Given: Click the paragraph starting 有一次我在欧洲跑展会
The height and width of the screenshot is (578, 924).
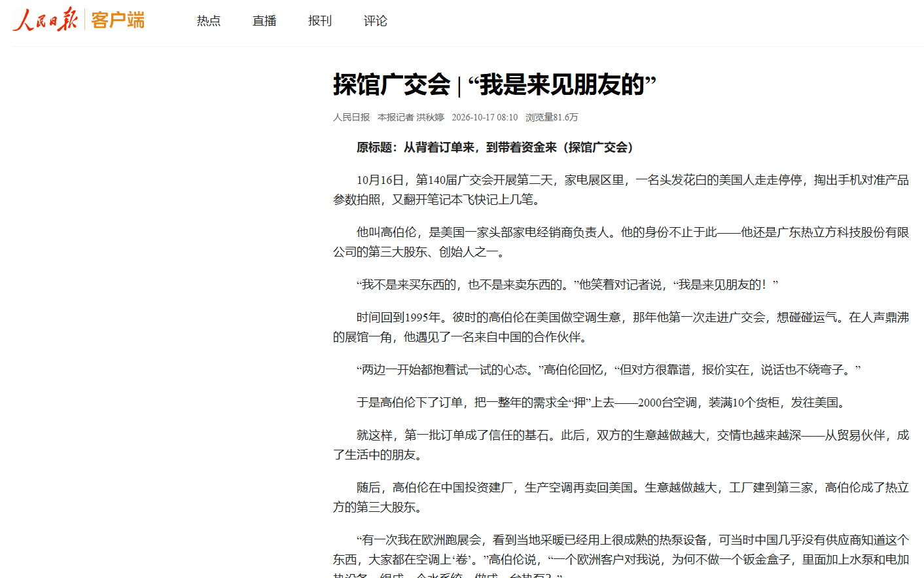Looking at the screenshot, I should (621, 555).
